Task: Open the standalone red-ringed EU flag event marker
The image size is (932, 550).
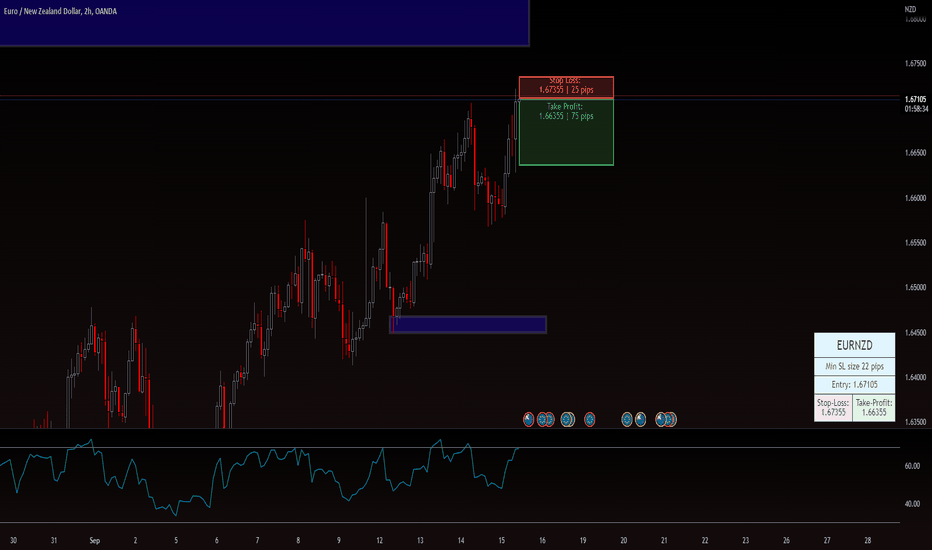Action: click(x=590, y=419)
